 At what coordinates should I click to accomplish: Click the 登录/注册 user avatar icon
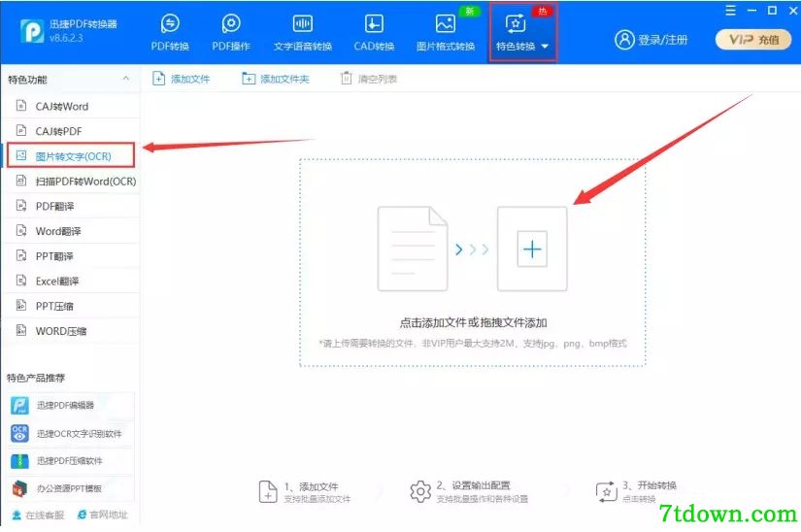624,39
